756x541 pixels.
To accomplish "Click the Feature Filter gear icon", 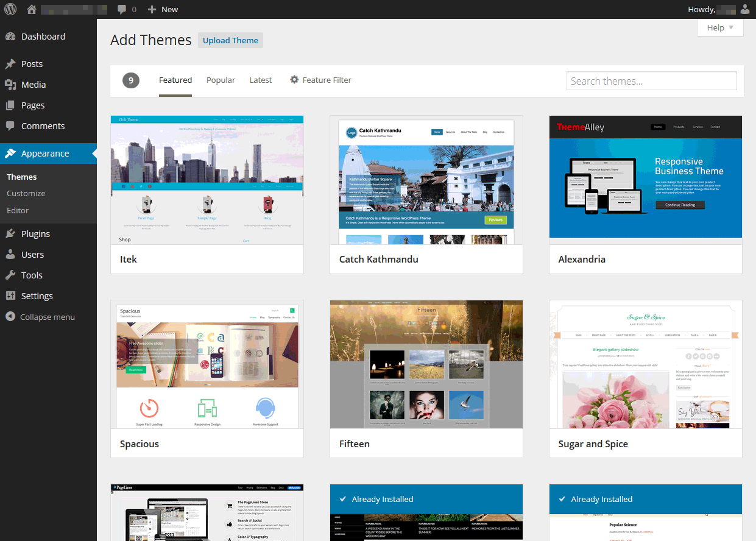I will [294, 80].
